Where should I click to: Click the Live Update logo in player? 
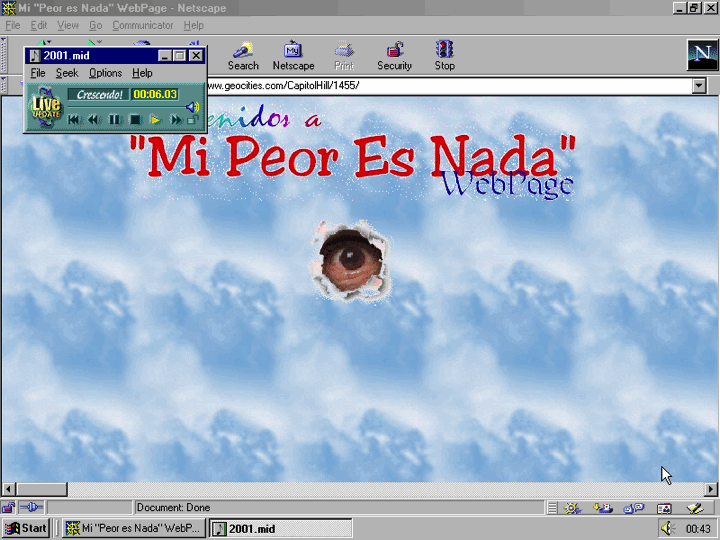click(x=46, y=106)
